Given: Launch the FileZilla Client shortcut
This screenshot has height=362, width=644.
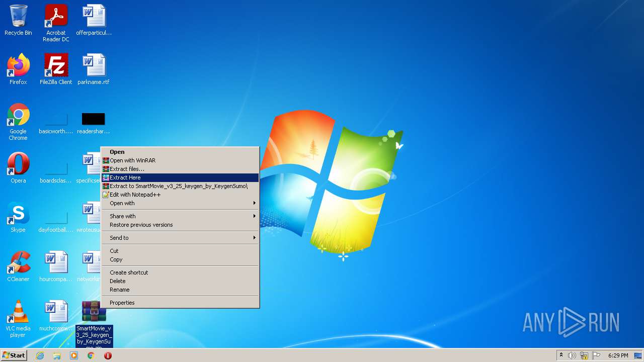Looking at the screenshot, I should pyautogui.click(x=56, y=69).
